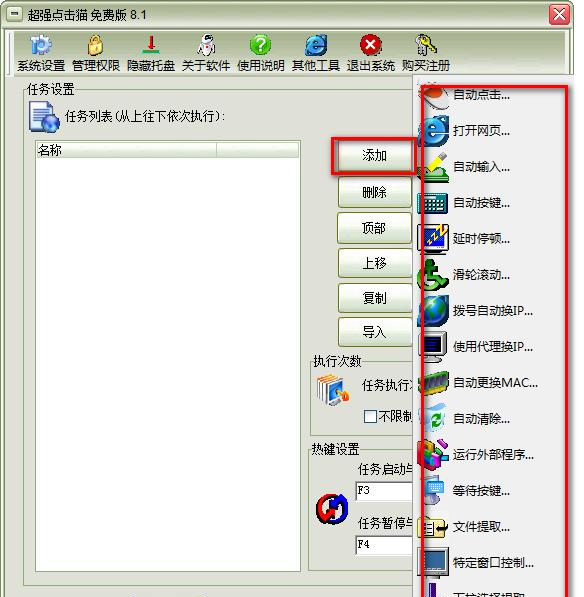
Task: Select the 拨号自动换IP... globe icon
Action: tap(433, 311)
